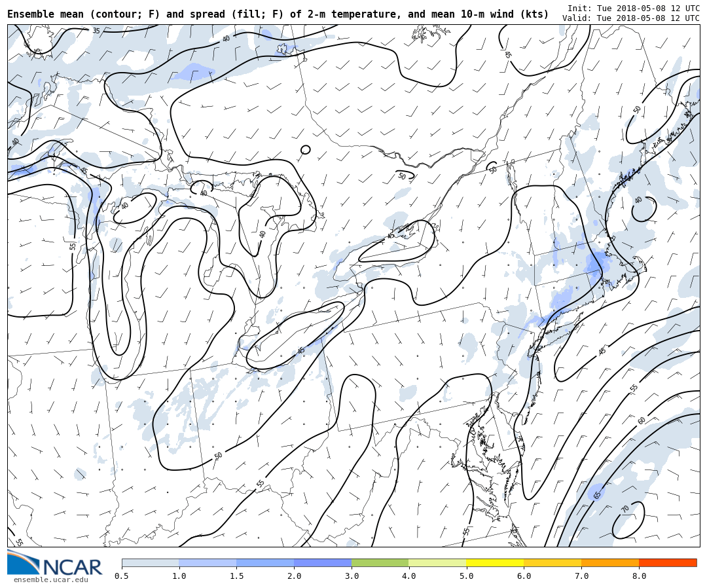This screenshot has height=588, width=707.
Task: Click the 35 contour label at top left
Action: pos(96,31)
